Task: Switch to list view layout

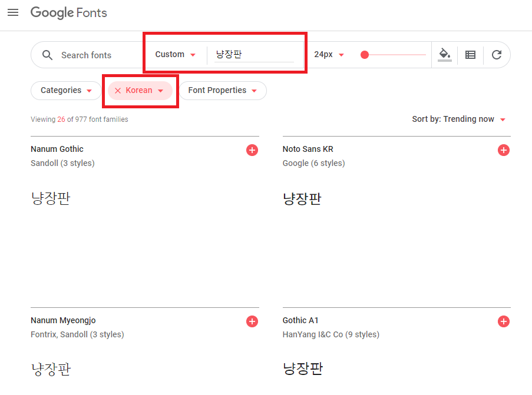Action: click(x=470, y=55)
